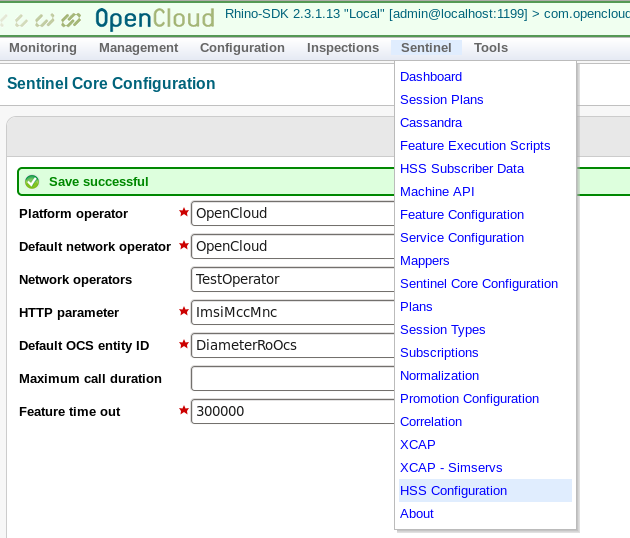The height and width of the screenshot is (538, 630).
Task: Open the Management menu
Action: [x=138, y=48]
